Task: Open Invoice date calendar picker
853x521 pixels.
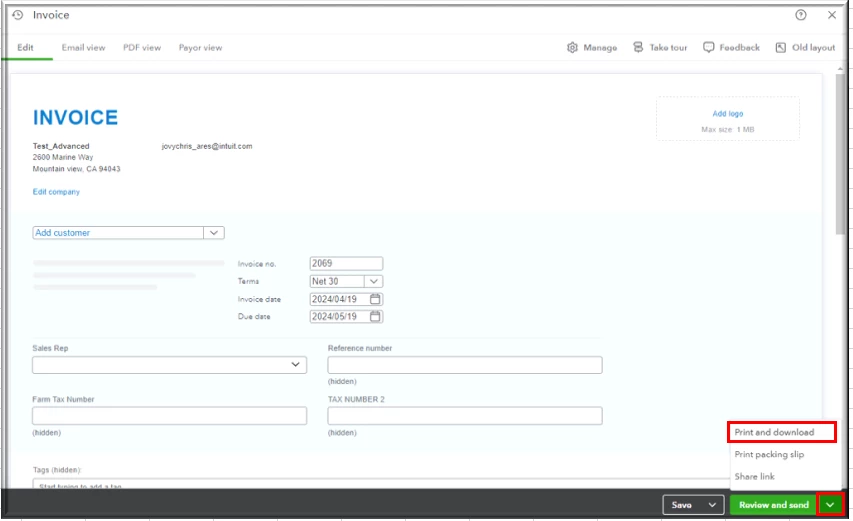Action: tap(375, 299)
